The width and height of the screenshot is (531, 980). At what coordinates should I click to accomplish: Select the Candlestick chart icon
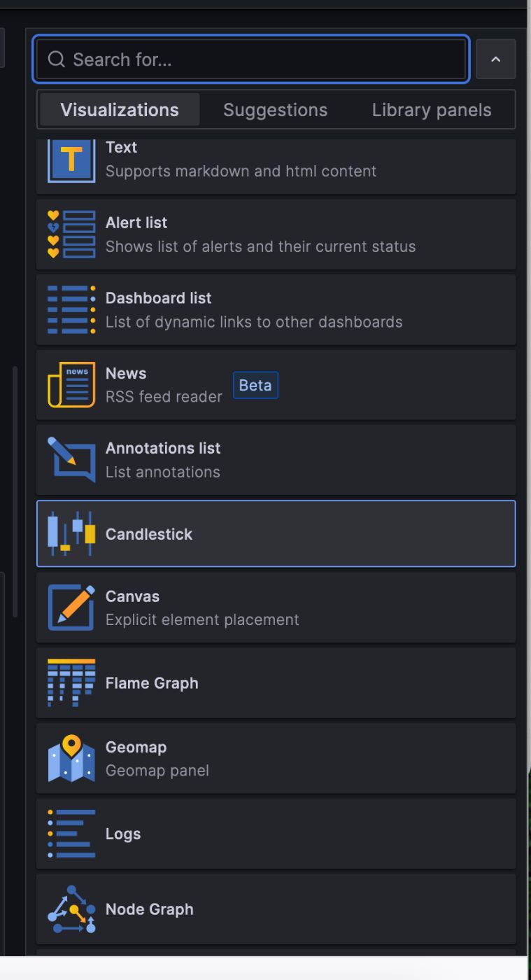pyautogui.click(x=71, y=533)
